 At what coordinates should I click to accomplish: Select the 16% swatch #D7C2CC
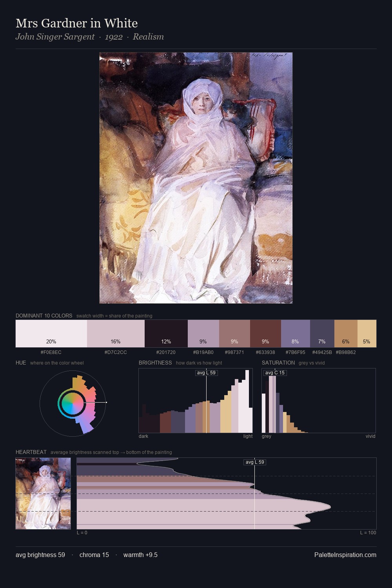(116, 334)
